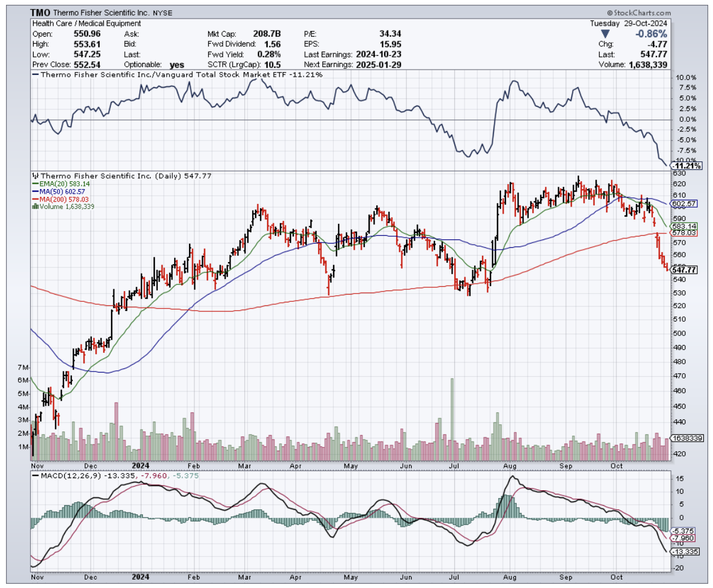Image resolution: width=713 pixels, height=588 pixels.
Task: Click the copyright icon next to StockCharts.com
Action: point(610,12)
